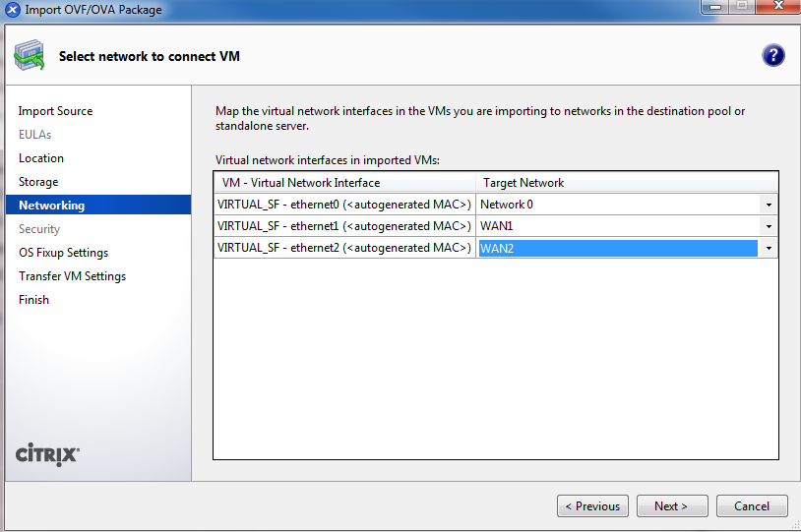Viewport: 801px width, 532px height.
Task: Click the Previous button
Action: coord(590,506)
